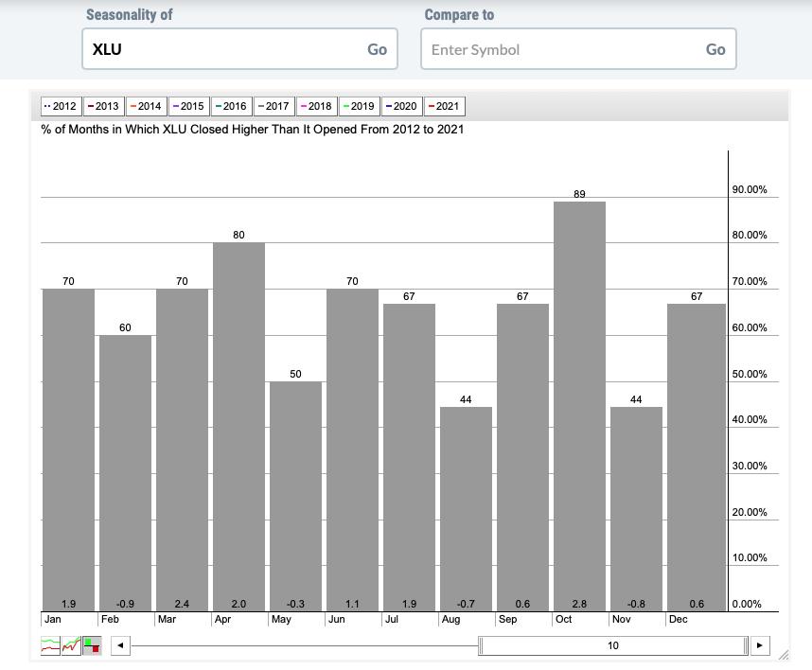Click the left edge grip of the slider thumb
The height and width of the screenshot is (670, 812).
(481, 645)
